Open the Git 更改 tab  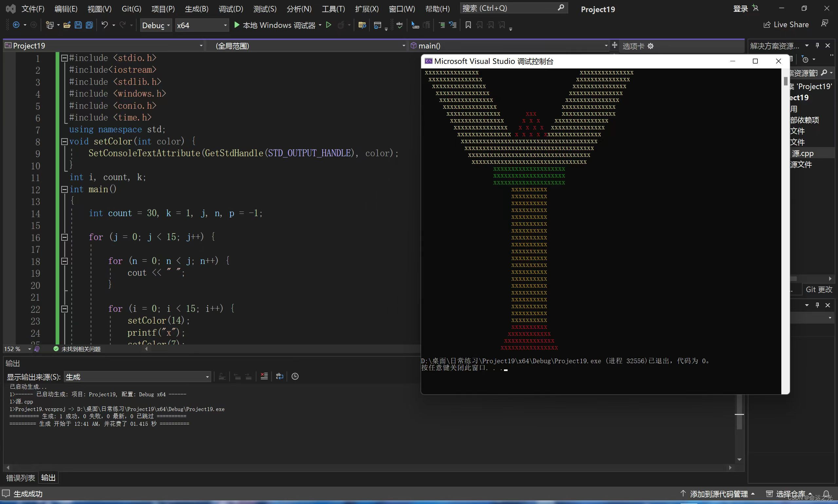tap(819, 289)
